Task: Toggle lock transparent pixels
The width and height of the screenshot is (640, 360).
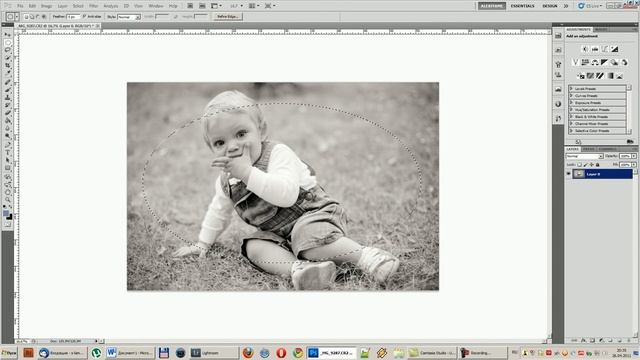Action: (x=580, y=164)
